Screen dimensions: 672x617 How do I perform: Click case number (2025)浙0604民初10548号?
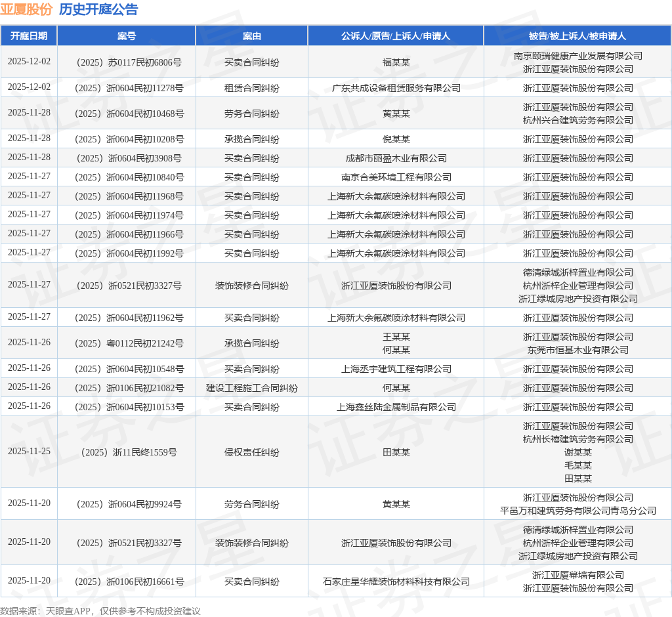click(129, 369)
